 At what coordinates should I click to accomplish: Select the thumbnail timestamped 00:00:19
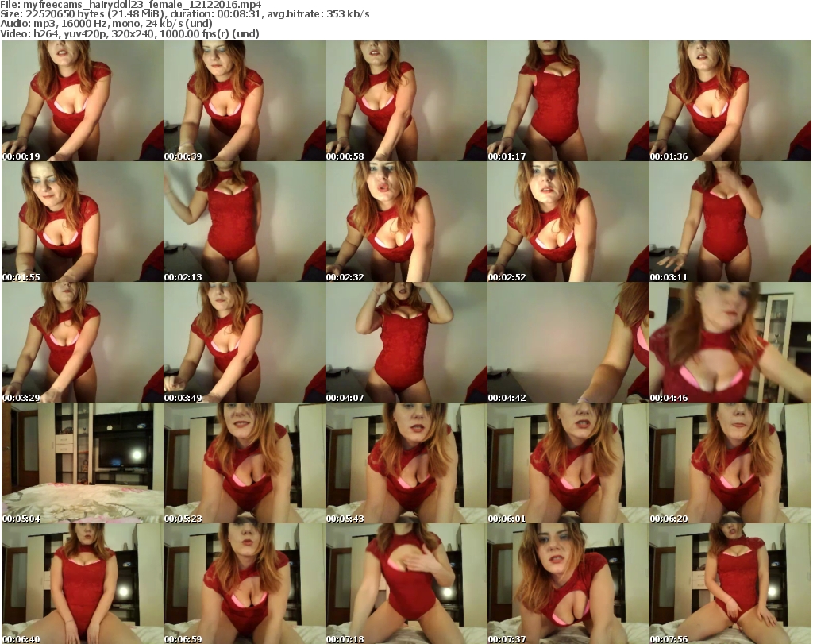point(83,101)
